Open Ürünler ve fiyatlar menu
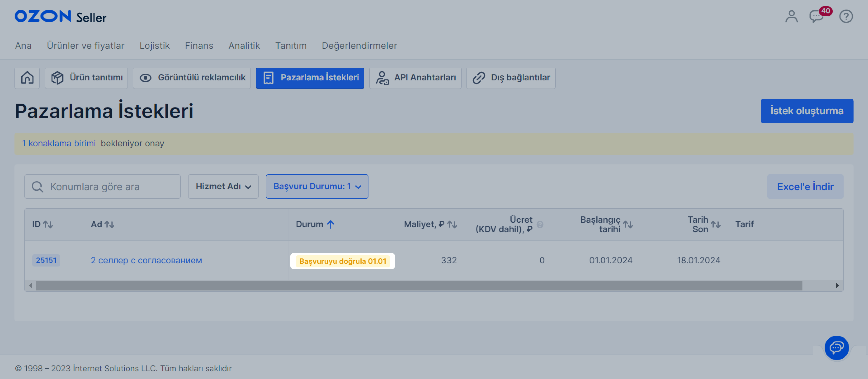This screenshot has height=379, width=868. [x=86, y=45]
